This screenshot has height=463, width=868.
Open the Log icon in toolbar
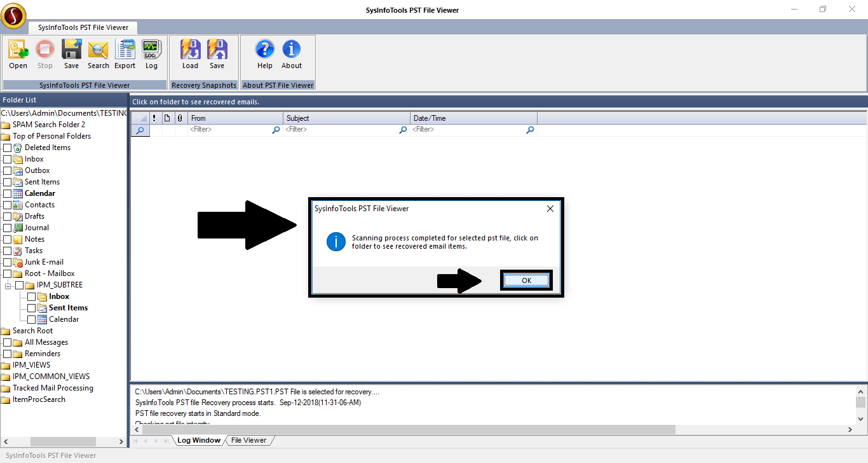(x=151, y=50)
